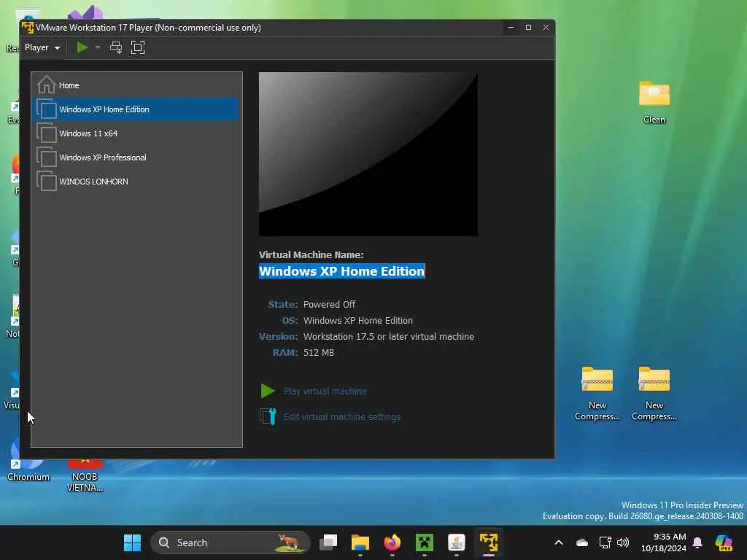
Task: Close the VMware Workstation Player window
Action: 546,27
